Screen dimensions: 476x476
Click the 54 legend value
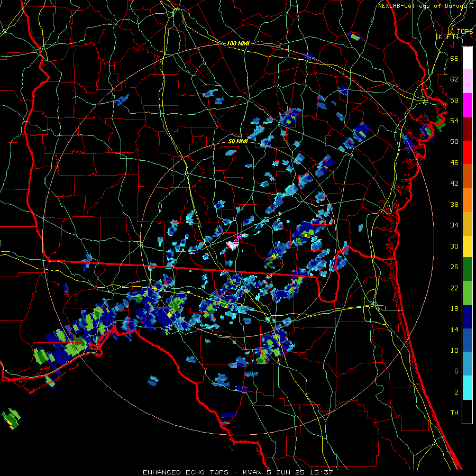click(454, 121)
